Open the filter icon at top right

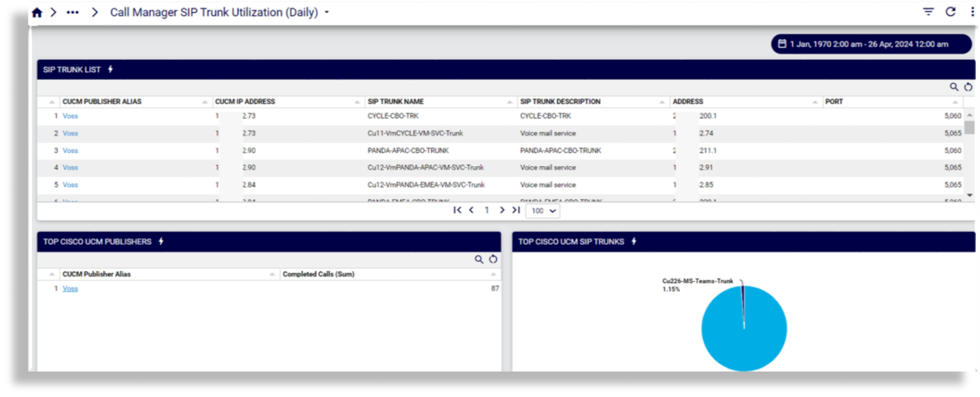click(927, 12)
